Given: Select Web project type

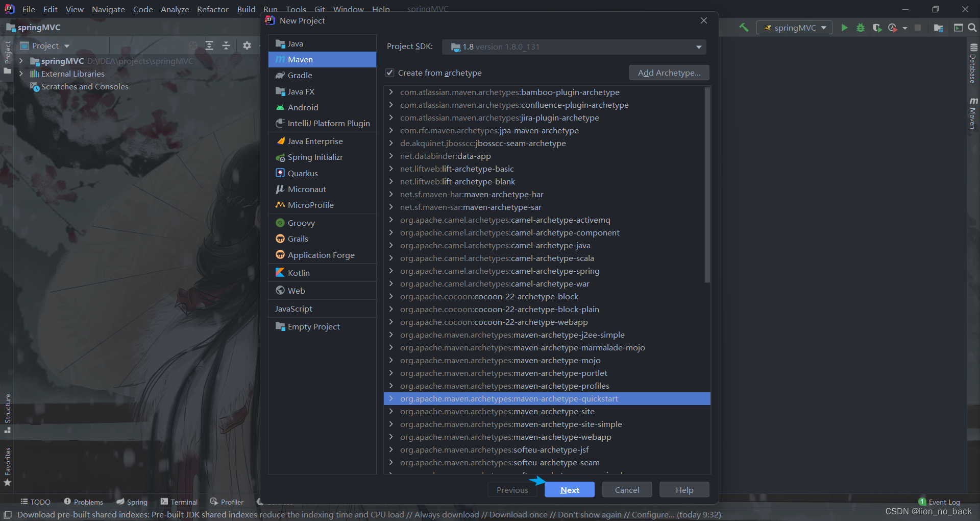Looking at the screenshot, I should (322, 291).
